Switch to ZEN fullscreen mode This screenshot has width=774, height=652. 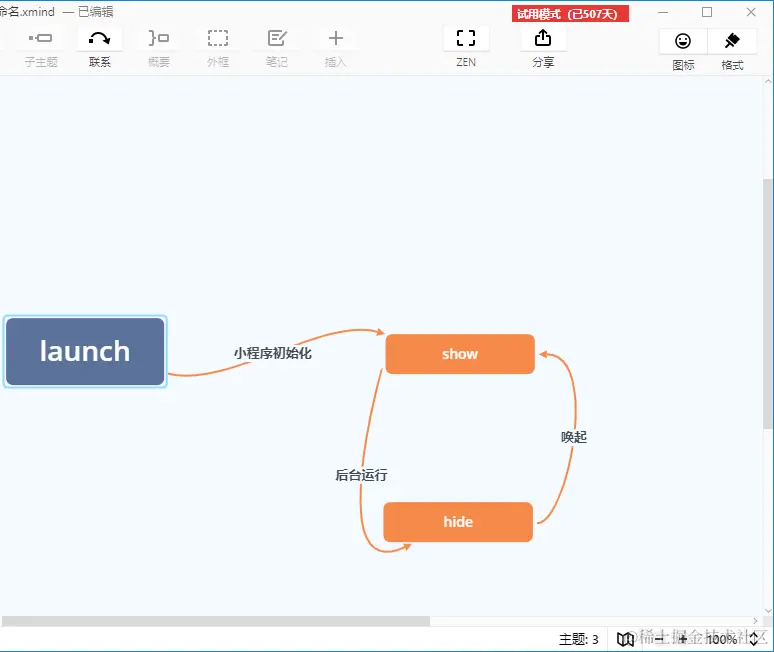click(x=466, y=48)
